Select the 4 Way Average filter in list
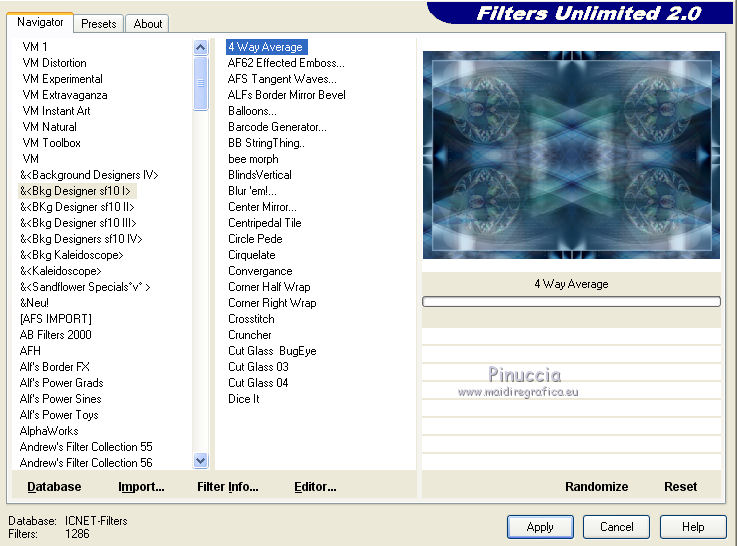 tap(267, 47)
